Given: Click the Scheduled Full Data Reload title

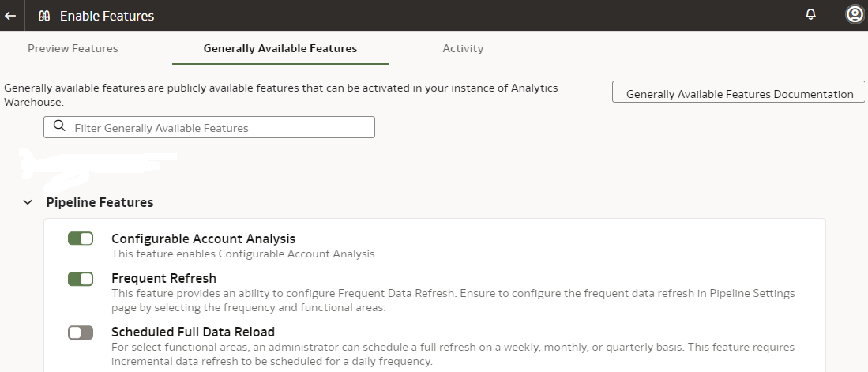Looking at the screenshot, I should pos(193,332).
